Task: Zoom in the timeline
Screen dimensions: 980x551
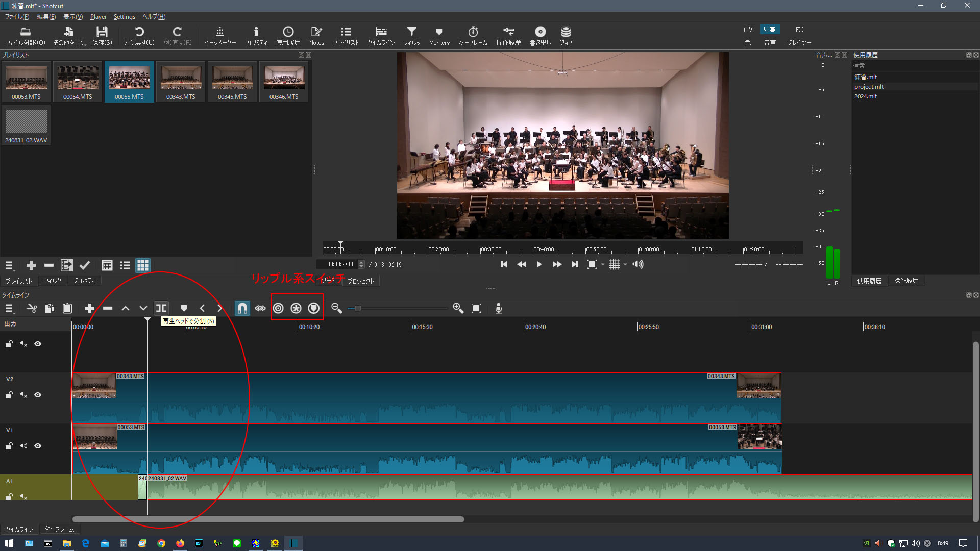Action: (x=458, y=308)
